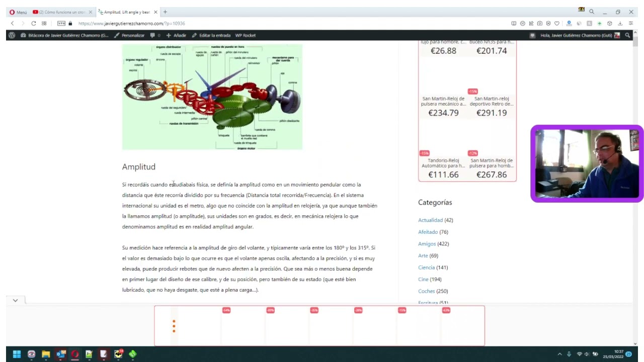
Task: Click the emoji face toolbar icon
Action: coord(522,24)
